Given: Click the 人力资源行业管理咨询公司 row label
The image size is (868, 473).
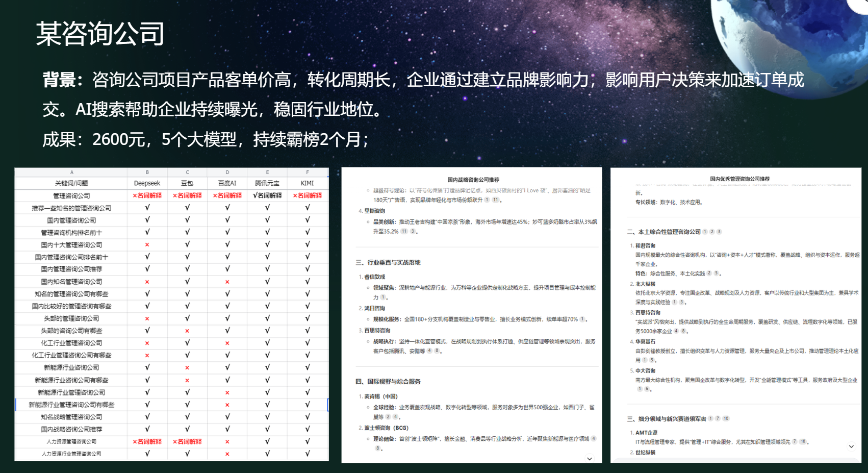Looking at the screenshot, I should 71,454.
